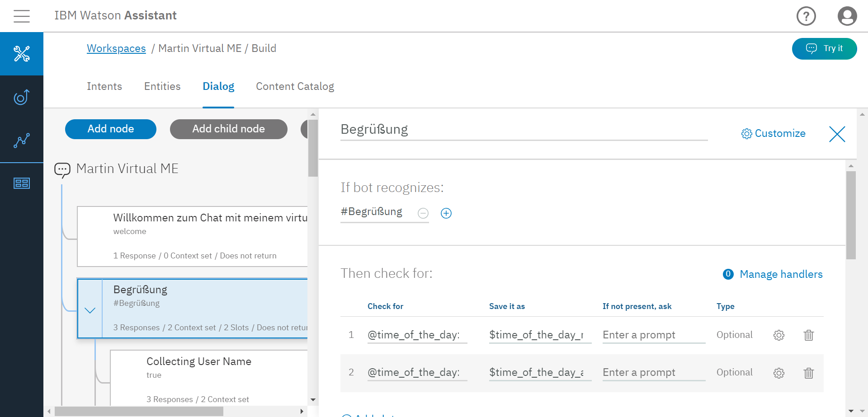Edit slot 1 Check for @time_of_the_day field
This screenshot has width=868, height=417.
(417, 335)
